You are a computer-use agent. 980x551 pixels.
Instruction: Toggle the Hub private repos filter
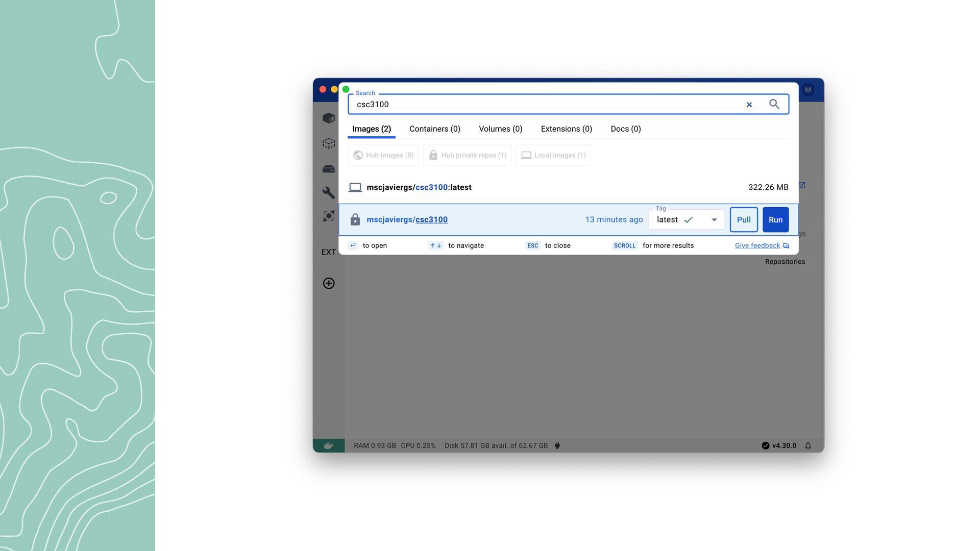pos(468,155)
